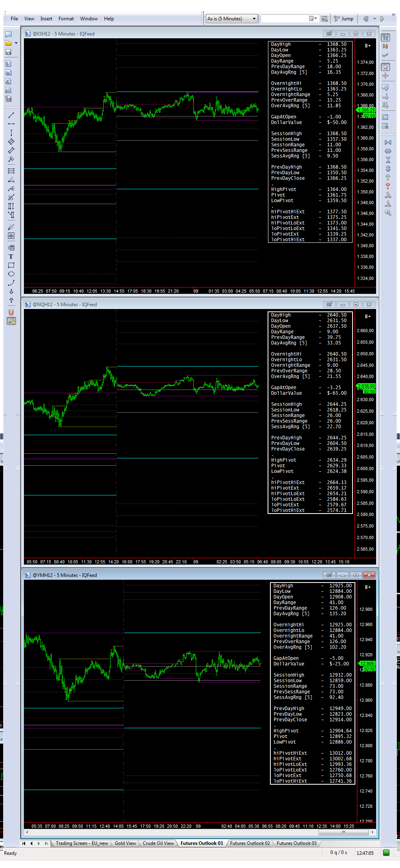Click the expand bars horizontally icon

(x=388, y=151)
